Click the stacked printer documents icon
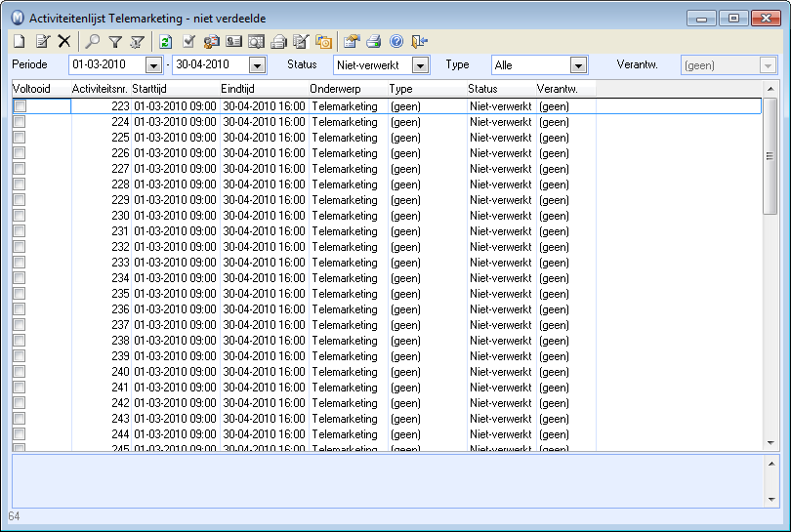Screen dimensions: 791x532 [x=278, y=41]
